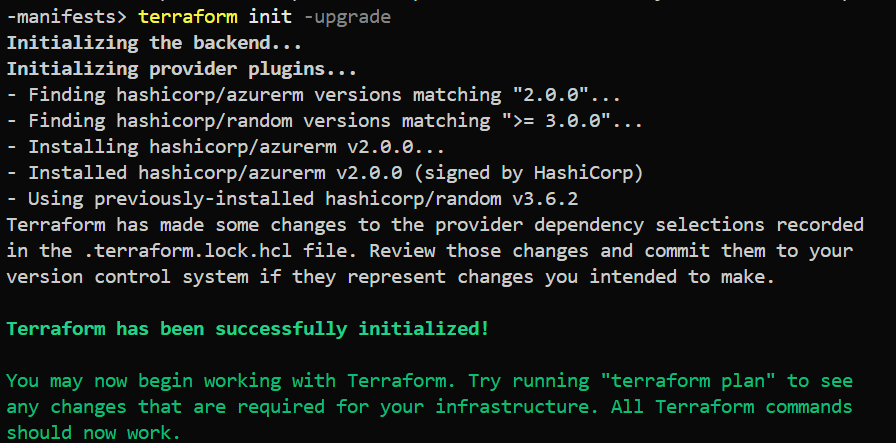Viewport: 896px width, 443px height.
Task: Click the gray '-upgrade' flag
Action: [347, 17]
